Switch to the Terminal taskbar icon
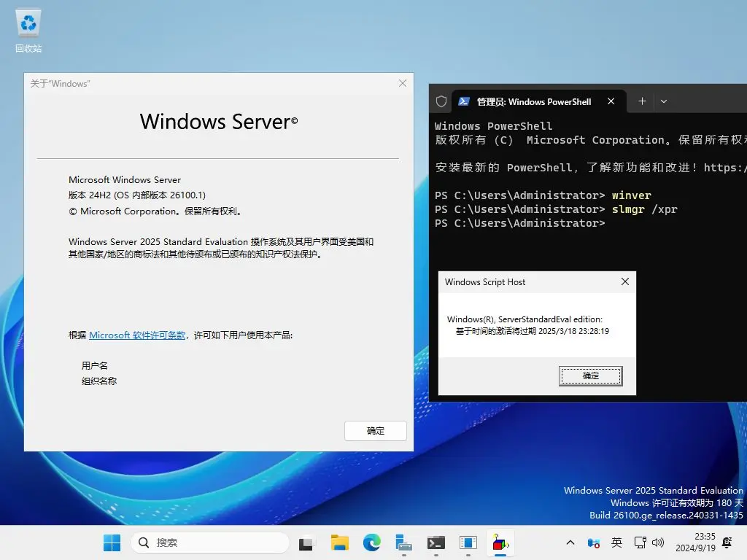The image size is (747, 560). coord(436,542)
